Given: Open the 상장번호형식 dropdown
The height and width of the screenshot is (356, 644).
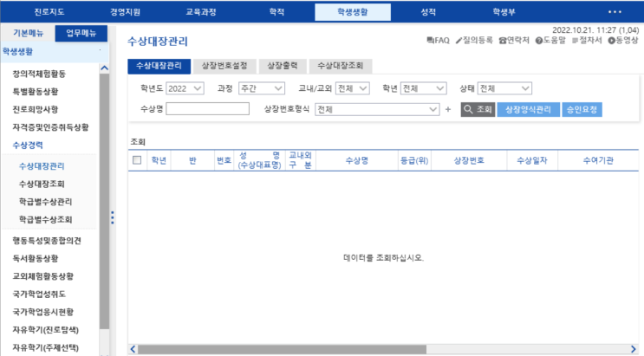Looking at the screenshot, I should (x=377, y=109).
